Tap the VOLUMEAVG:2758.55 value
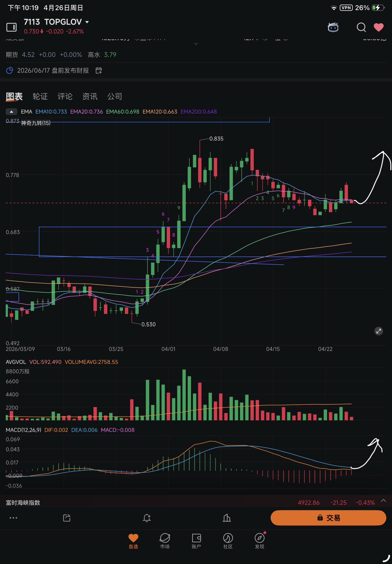Screen dimensions: 392x564 click(91, 362)
